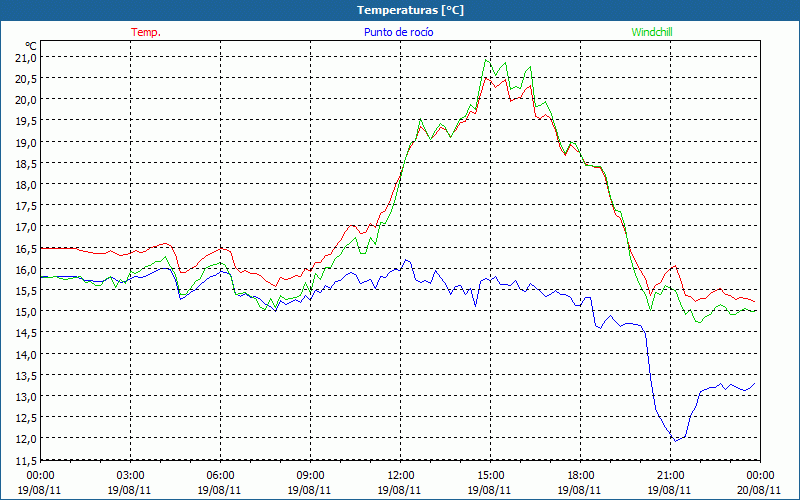
Task: Click the 12,0 y-axis value
Action: pos(27,439)
